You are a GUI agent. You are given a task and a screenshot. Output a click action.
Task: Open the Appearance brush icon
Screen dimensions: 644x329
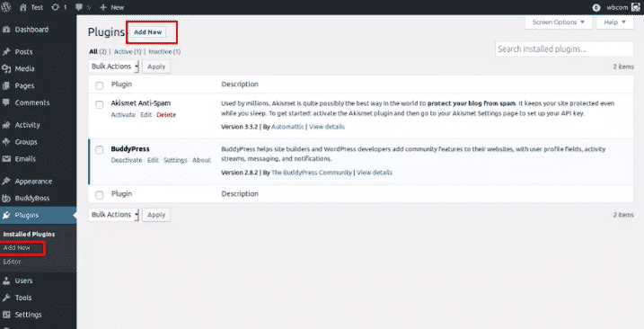pos(6,182)
